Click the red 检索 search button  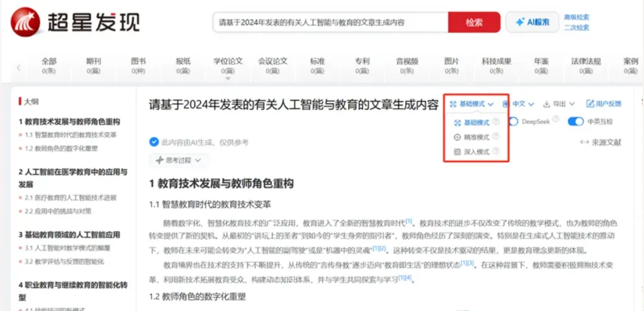click(475, 22)
